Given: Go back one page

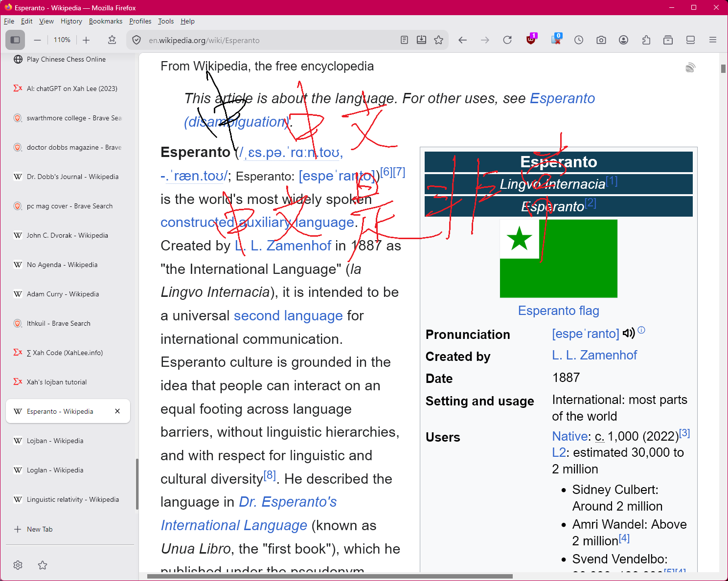Looking at the screenshot, I should pyautogui.click(x=462, y=40).
